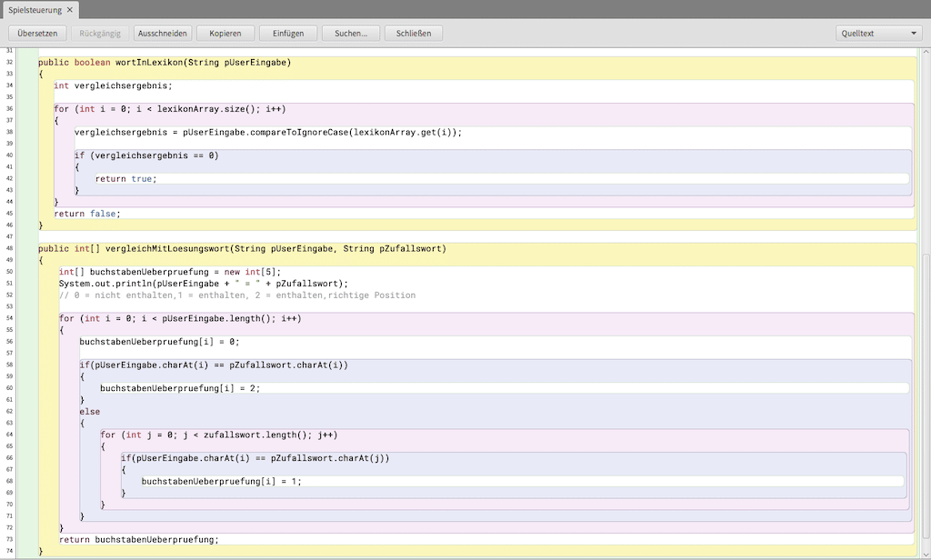Place the cursor in the gray comment line
This screenshot has height=560, width=931.
(x=236, y=295)
